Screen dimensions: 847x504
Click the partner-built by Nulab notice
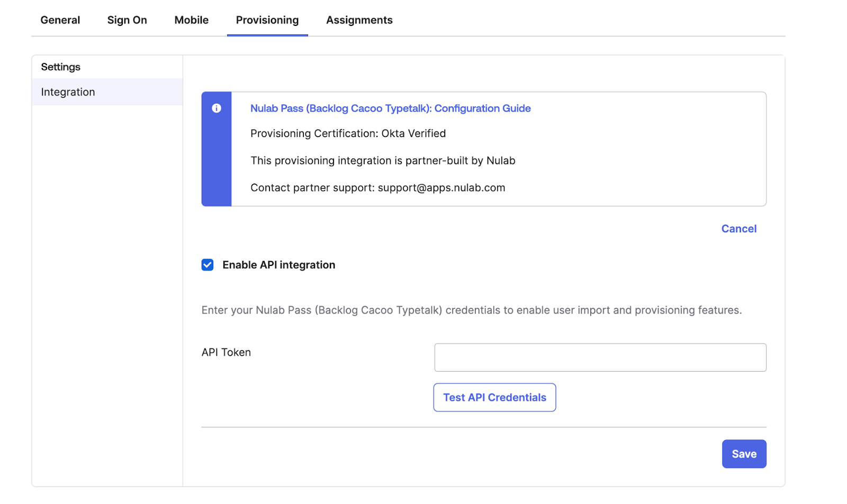(383, 161)
